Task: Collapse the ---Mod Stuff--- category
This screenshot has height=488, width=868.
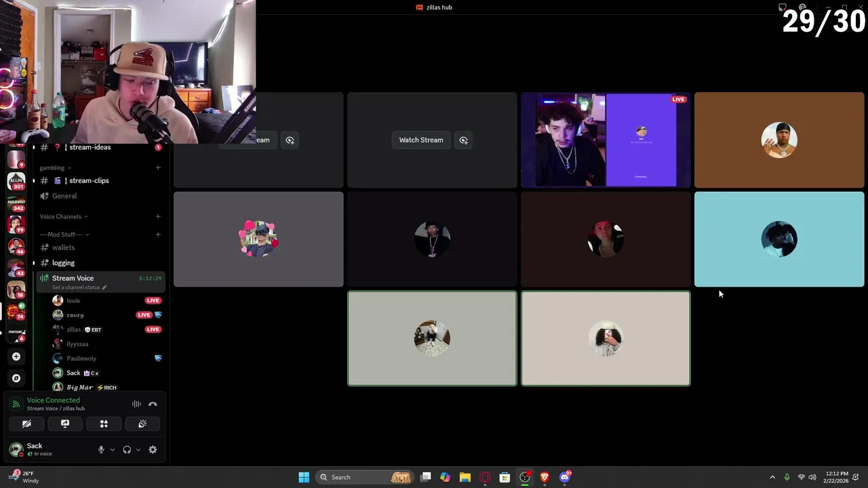Action: click(64, 235)
